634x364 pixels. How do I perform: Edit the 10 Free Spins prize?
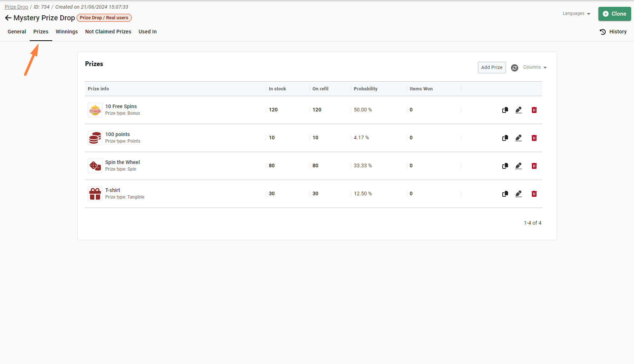tap(519, 110)
